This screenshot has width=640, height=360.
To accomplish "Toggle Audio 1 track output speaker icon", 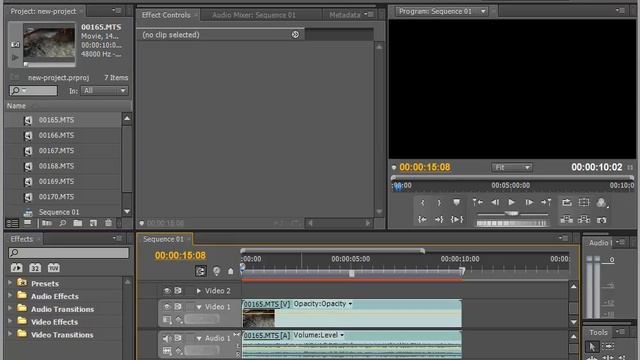I will pyautogui.click(x=167, y=338).
